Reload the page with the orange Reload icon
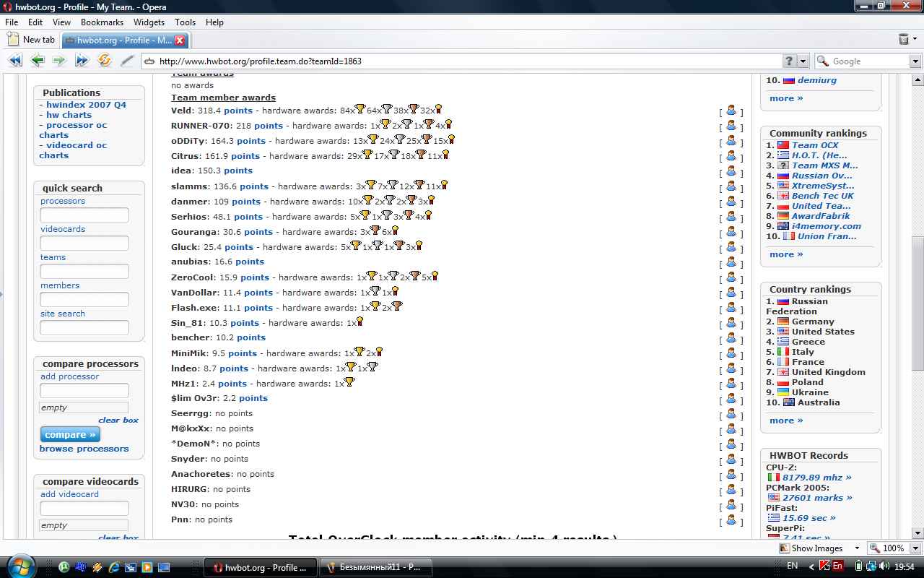This screenshot has width=924, height=578. pos(105,61)
